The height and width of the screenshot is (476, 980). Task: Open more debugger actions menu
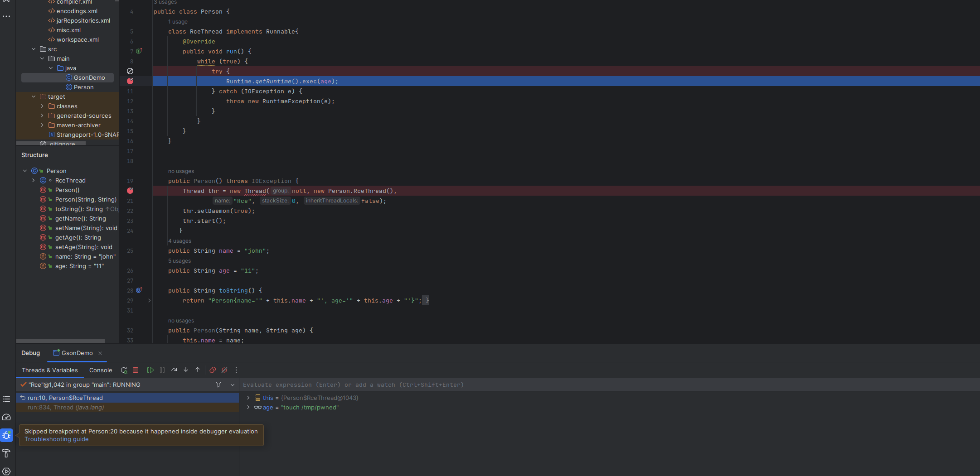click(x=236, y=370)
